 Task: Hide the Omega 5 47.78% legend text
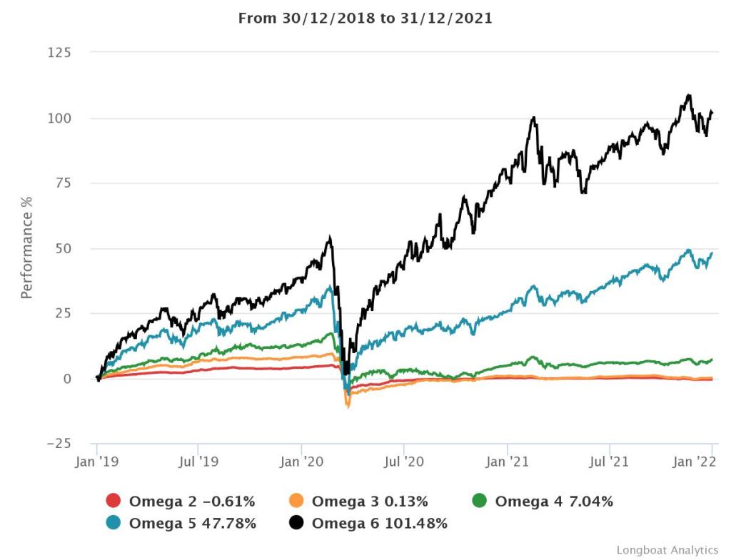coord(192,523)
